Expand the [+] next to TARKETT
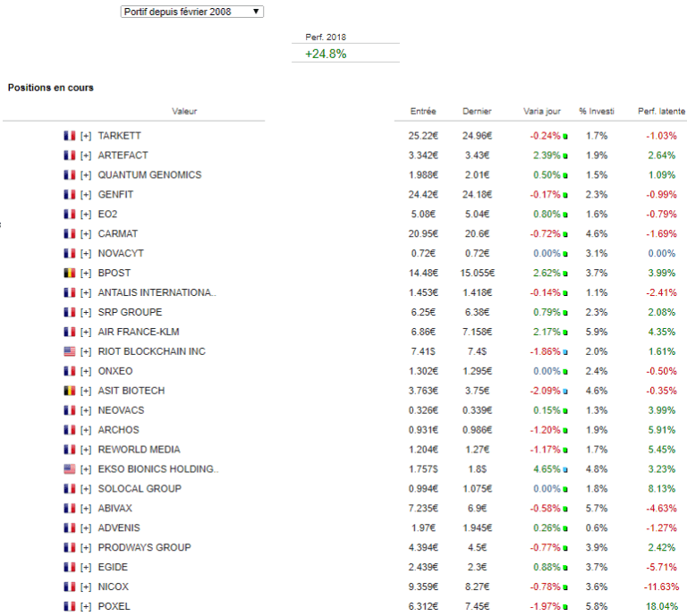The image size is (687, 616). point(86,136)
